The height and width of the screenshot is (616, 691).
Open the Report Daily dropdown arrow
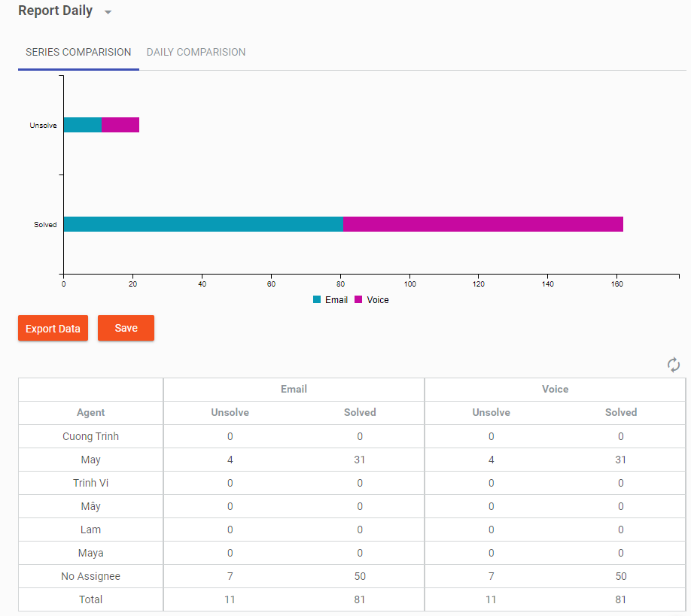point(108,12)
